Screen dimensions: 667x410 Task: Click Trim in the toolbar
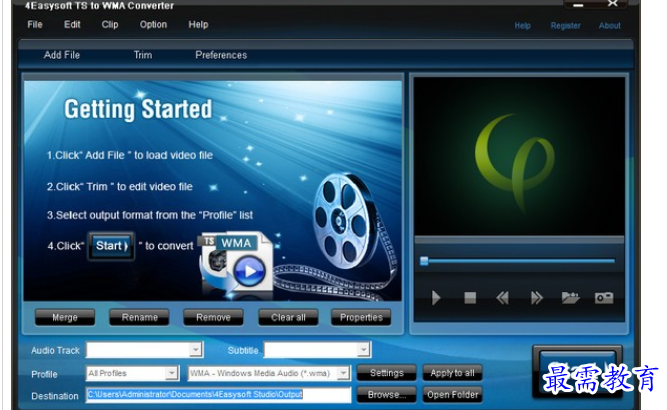pyautogui.click(x=143, y=55)
